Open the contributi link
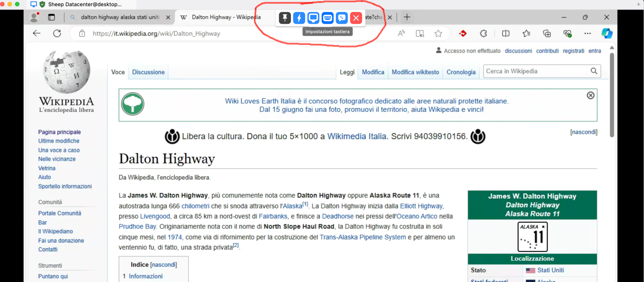 pyautogui.click(x=547, y=51)
